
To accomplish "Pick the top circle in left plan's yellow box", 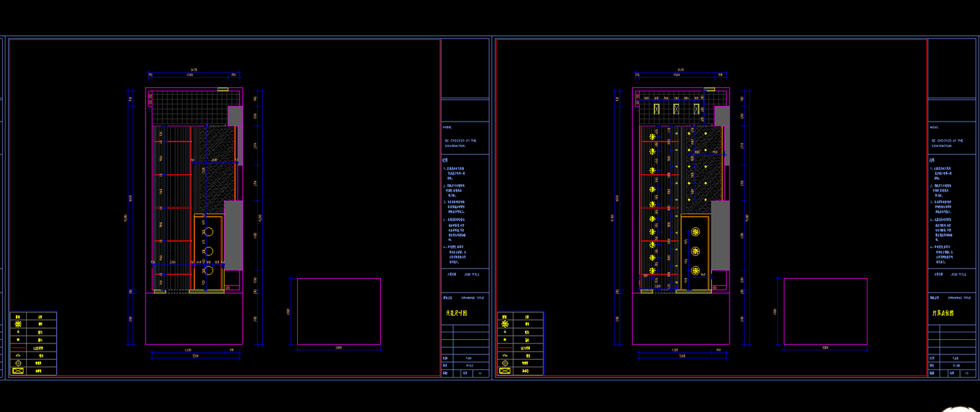I will pyautogui.click(x=209, y=232).
